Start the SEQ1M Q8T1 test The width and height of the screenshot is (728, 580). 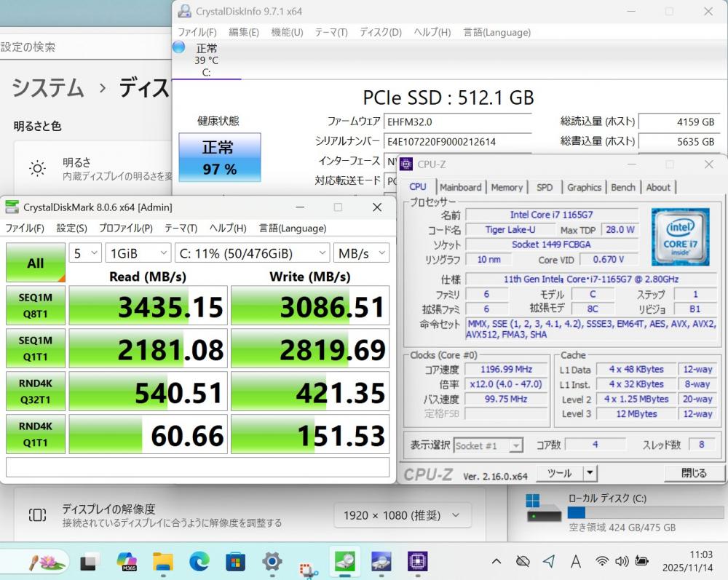click(35, 306)
